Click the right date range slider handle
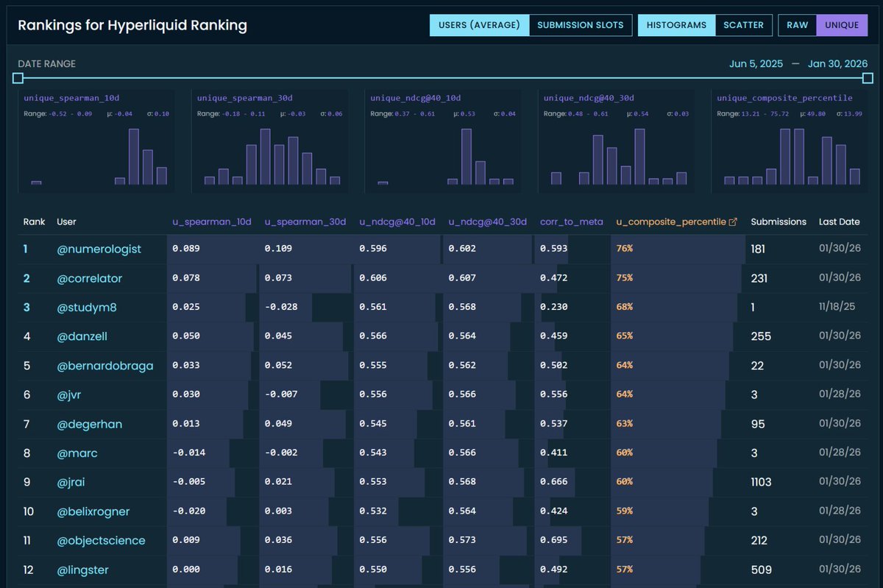Screen dimensions: 883x588 pyautogui.click(x=867, y=77)
